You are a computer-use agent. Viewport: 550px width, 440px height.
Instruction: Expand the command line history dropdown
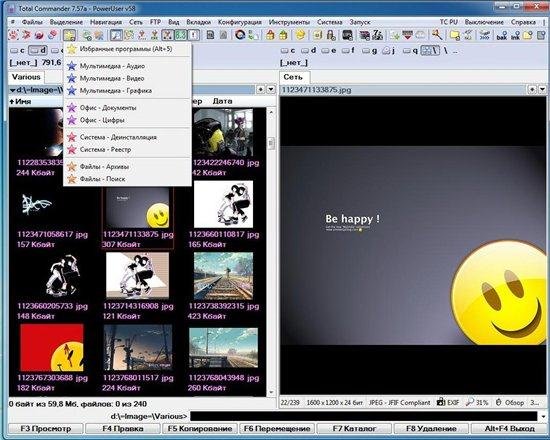(543, 416)
